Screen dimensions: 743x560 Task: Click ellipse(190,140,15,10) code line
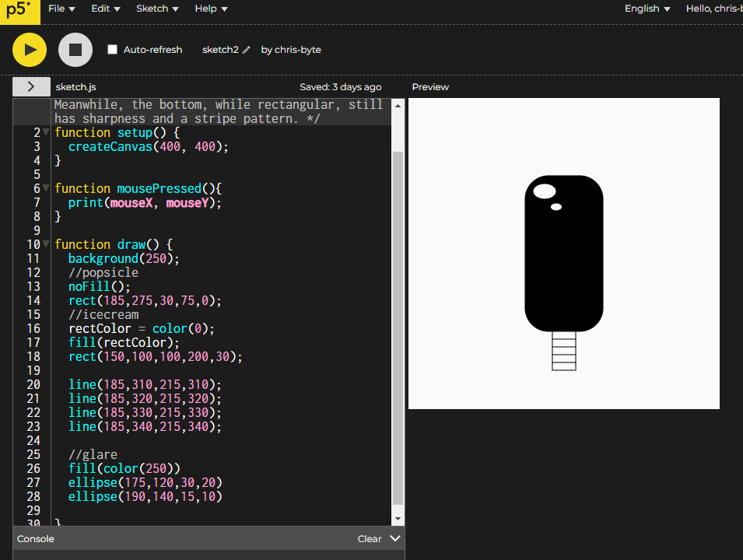pos(145,496)
